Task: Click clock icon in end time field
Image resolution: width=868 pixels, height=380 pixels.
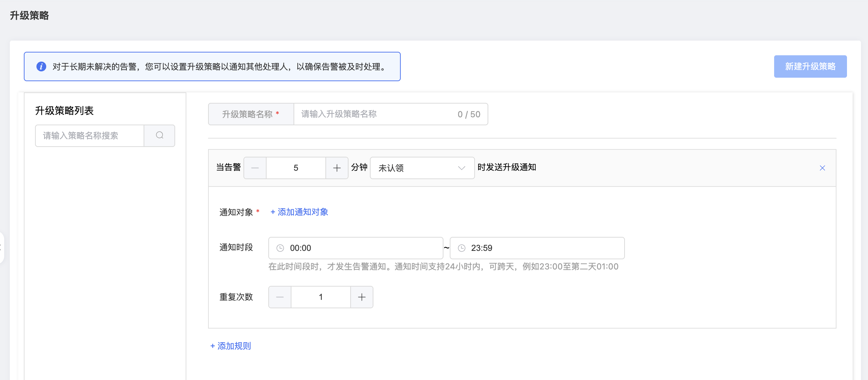Action: (462, 248)
